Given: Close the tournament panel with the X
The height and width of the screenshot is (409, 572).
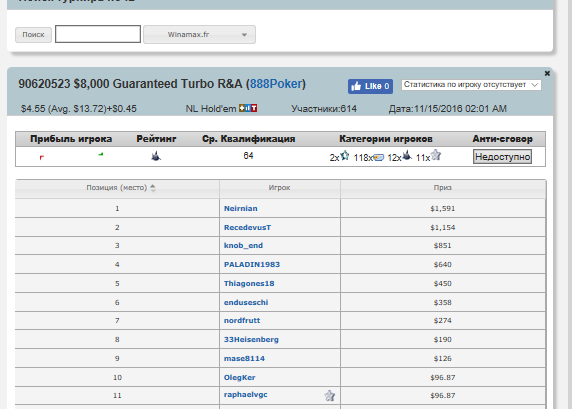Looking at the screenshot, I should 547,73.
